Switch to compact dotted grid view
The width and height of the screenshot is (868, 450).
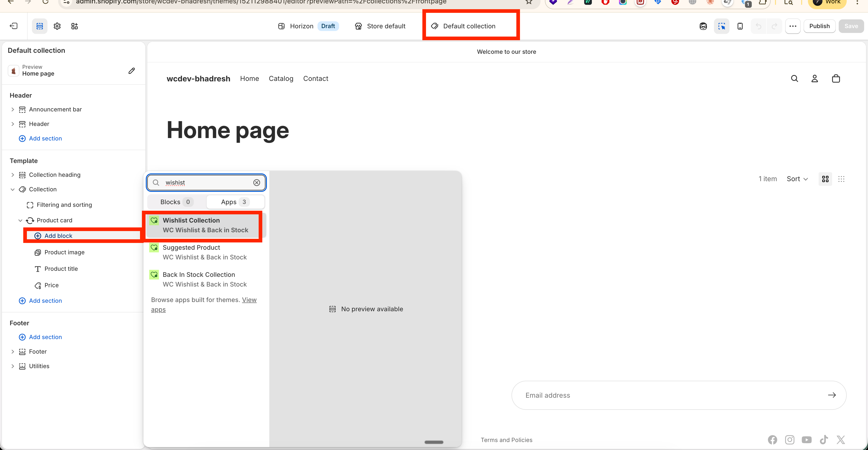pyautogui.click(x=841, y=179)
